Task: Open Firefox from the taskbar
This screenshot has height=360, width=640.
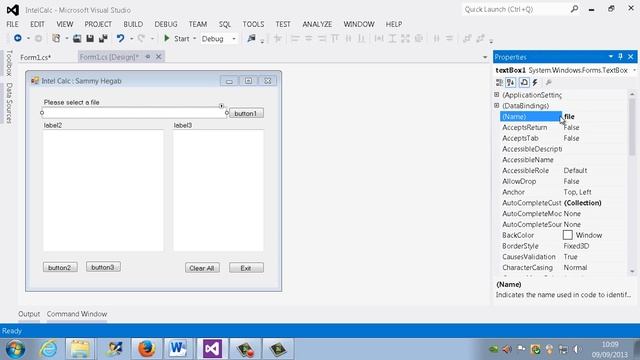Action: [x=147, y=349]
